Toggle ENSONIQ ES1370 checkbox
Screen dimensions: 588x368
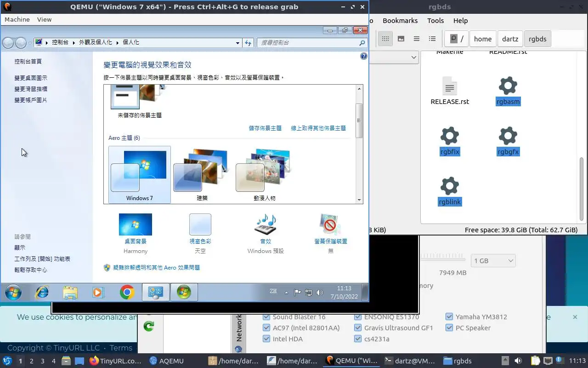coord(357,317)
